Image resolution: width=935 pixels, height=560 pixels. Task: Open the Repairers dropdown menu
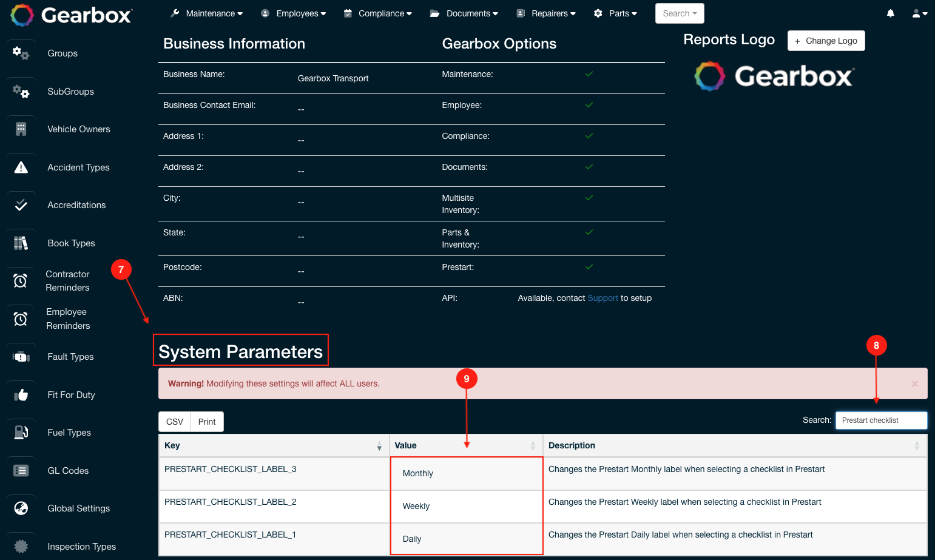(546, 13)
